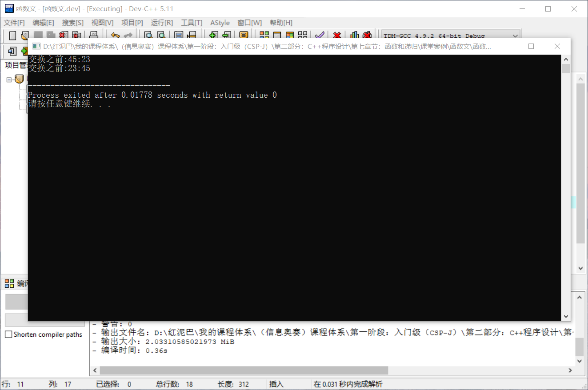Viewport: 588px width, 390px height.
Task: Open the 项目[P] menu
Action: pos(132,23)
